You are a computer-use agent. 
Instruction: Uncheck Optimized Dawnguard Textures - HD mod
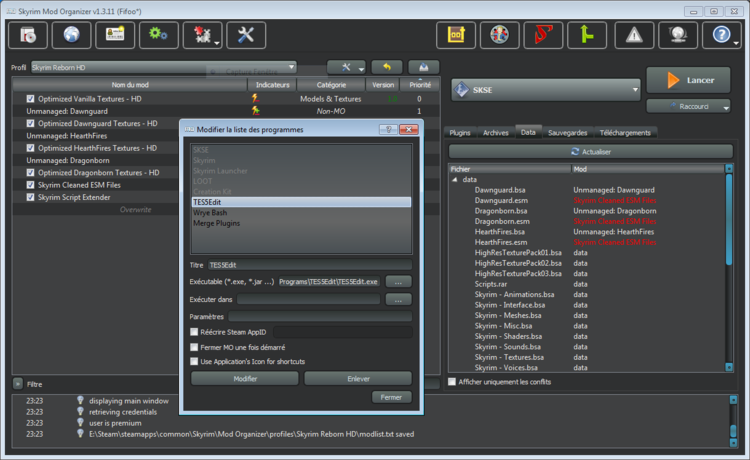point(30,123)
